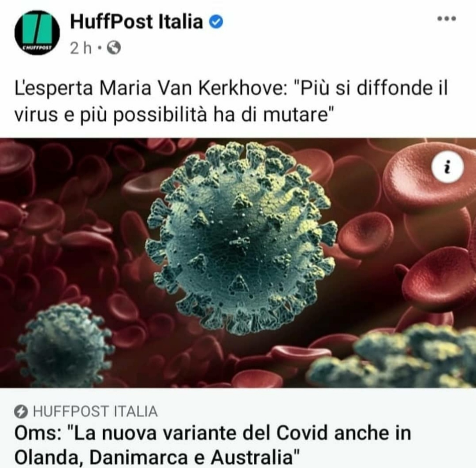
Task: Click the "2 h" post timestamp
Action: pyautogui.click(x=81, y=48)
